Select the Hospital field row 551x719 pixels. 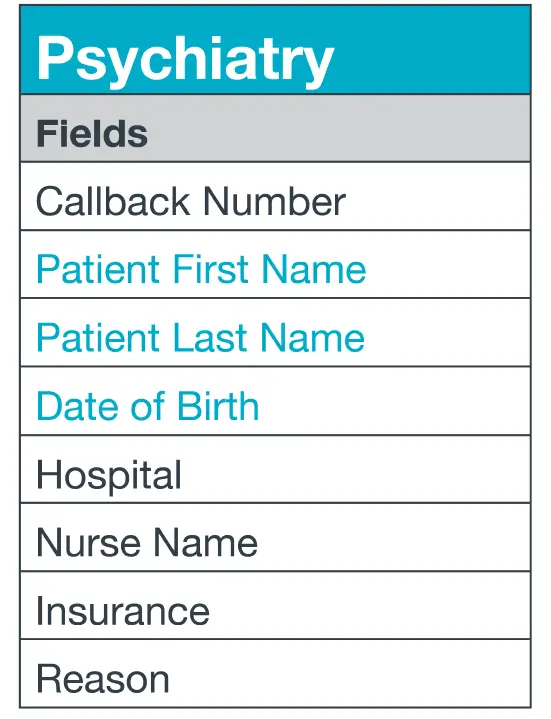276,470
